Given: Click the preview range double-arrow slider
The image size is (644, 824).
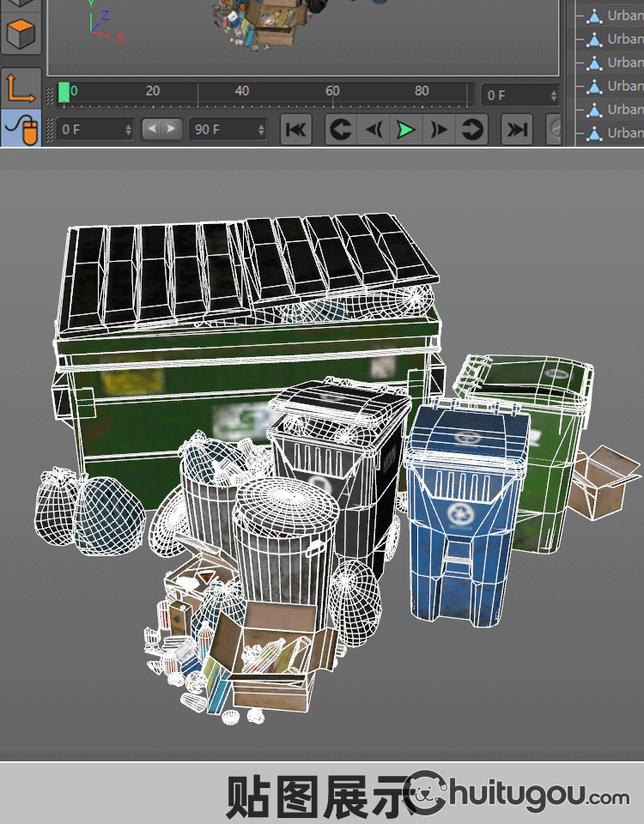Looking at the screenshot, I should click(161, 129).
